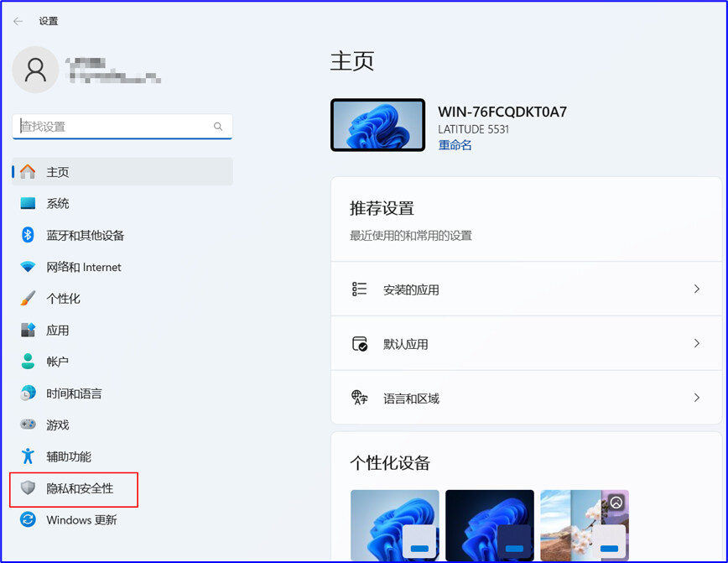Open 应用 settings page
This screenshot has width=728, height=563.
point(122,330)
